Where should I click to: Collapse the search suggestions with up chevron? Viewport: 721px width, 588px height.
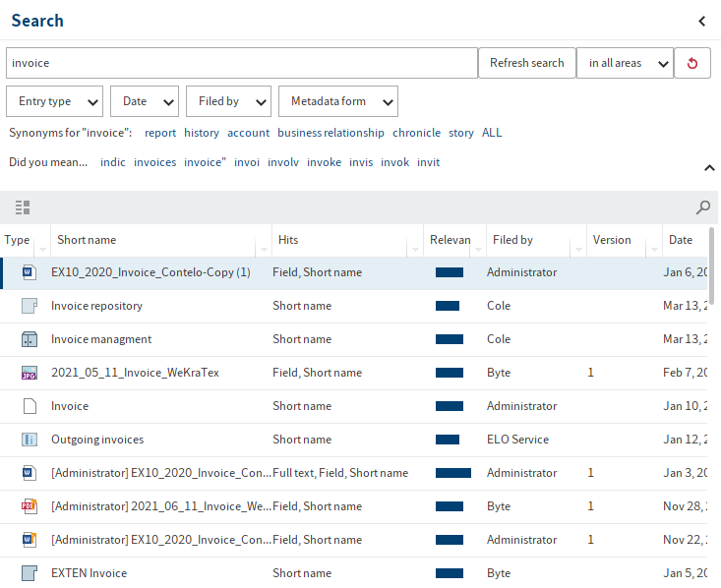pyautogui.click(x=709, y=168)
